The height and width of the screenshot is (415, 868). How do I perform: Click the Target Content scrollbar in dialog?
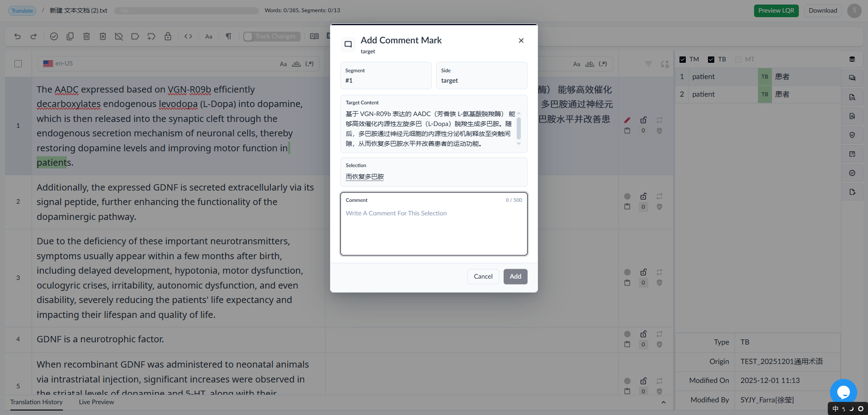[x=519, y=128]
